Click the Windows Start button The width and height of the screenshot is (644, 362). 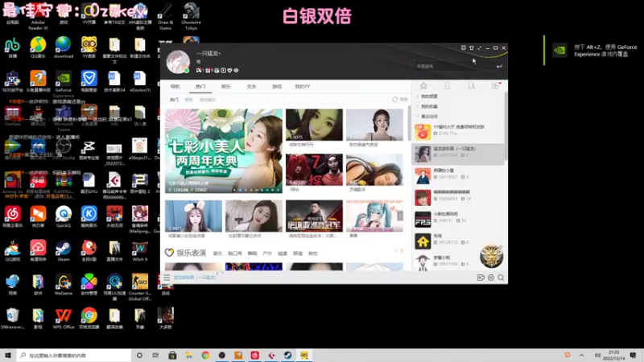(x=8, y=355)
